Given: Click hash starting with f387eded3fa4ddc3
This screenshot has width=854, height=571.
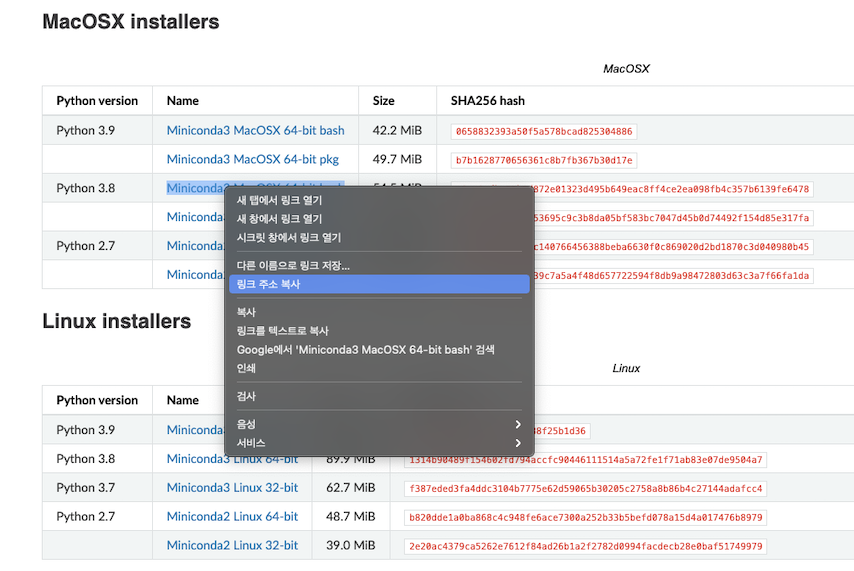Looking at the screenshot, I should click(x=585, y=489).
